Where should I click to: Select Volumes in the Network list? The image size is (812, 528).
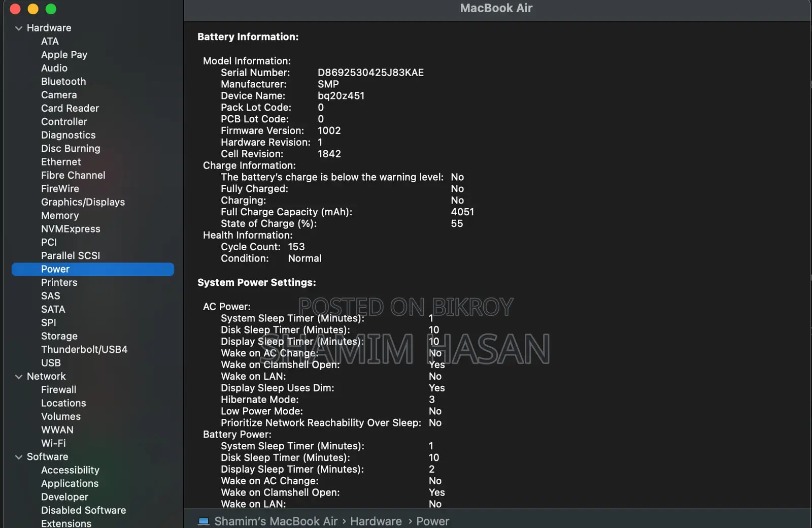61,417
